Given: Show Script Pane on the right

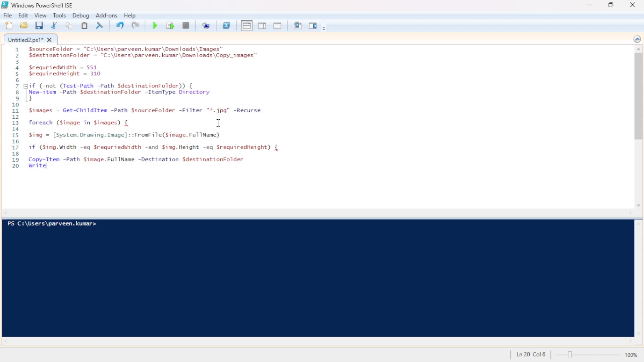Looking at the screenshot, I should [262, 25].
